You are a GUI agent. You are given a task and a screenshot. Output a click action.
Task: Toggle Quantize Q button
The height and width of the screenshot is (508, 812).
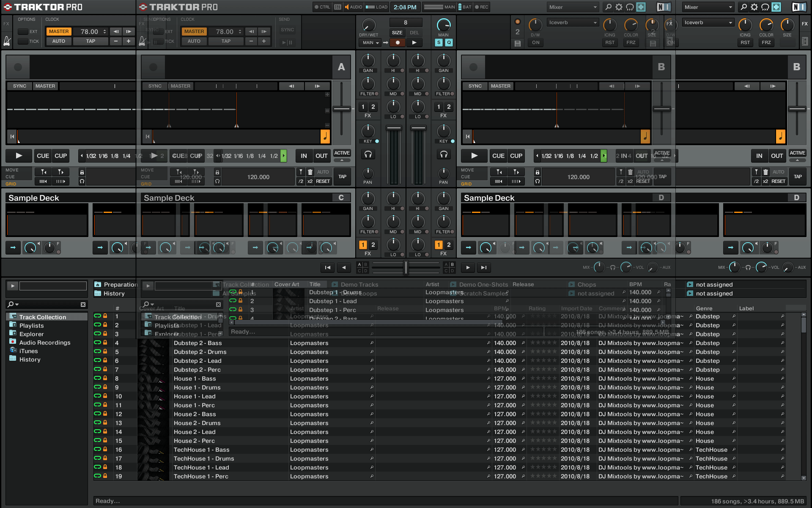pos(449,42)
